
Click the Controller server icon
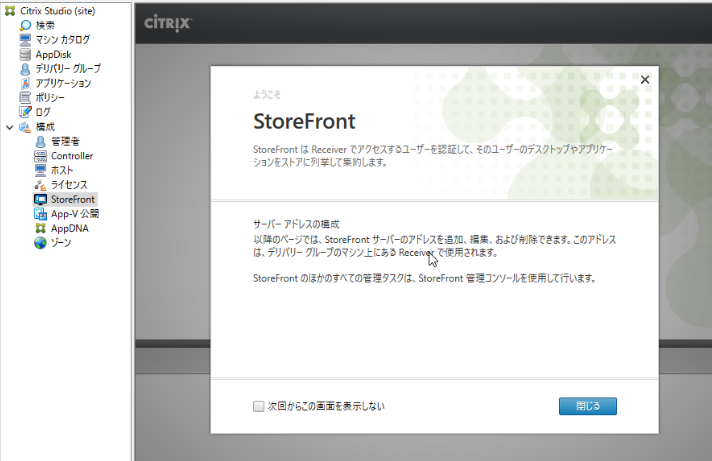40,156
